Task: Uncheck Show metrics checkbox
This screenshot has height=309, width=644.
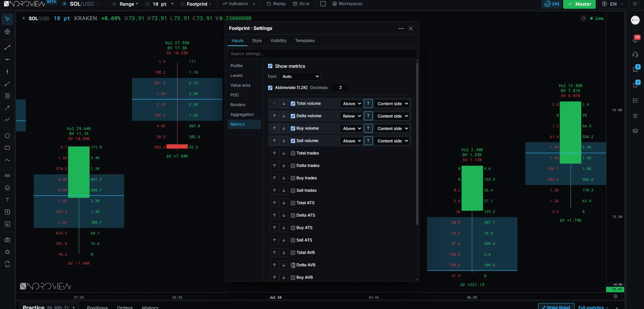Action: pyautogui.click(x=270, y=66)
